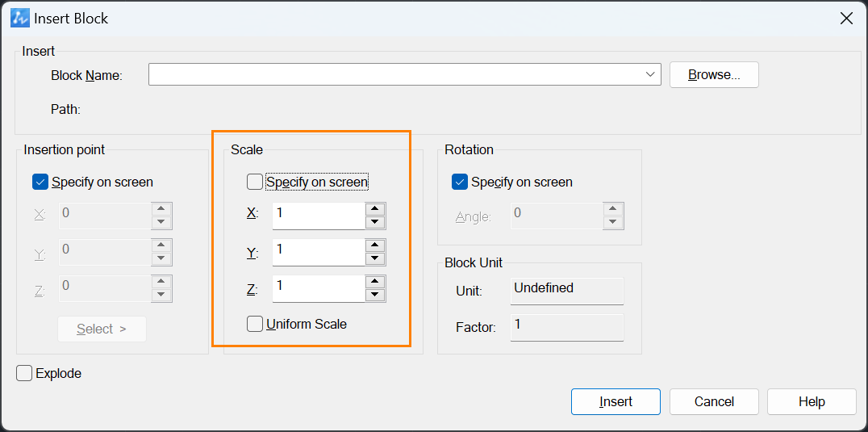Viewport: 868px width, 432px height.
Task: Decrease Scale X value with down arrow
Action: tap(375, 222)
